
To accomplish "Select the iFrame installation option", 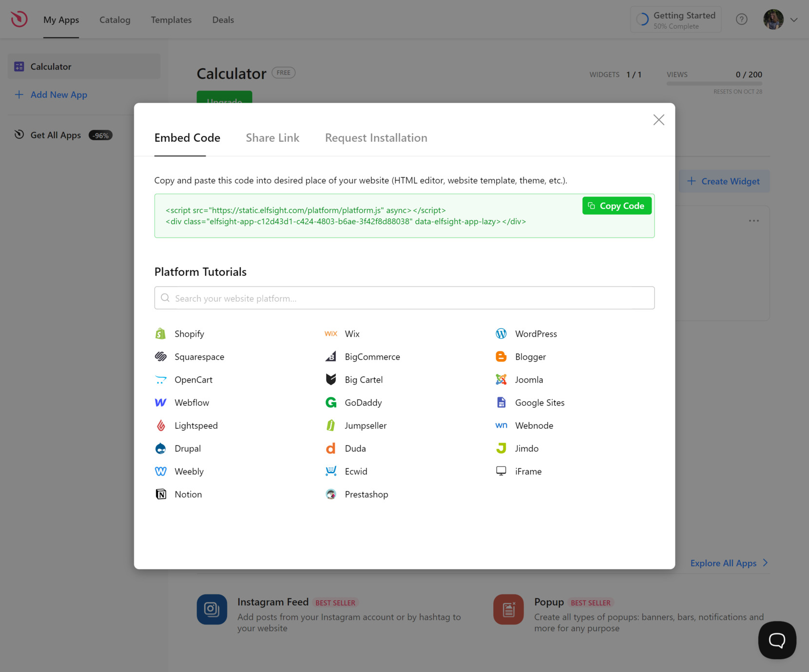I will [x=528, y=471].
